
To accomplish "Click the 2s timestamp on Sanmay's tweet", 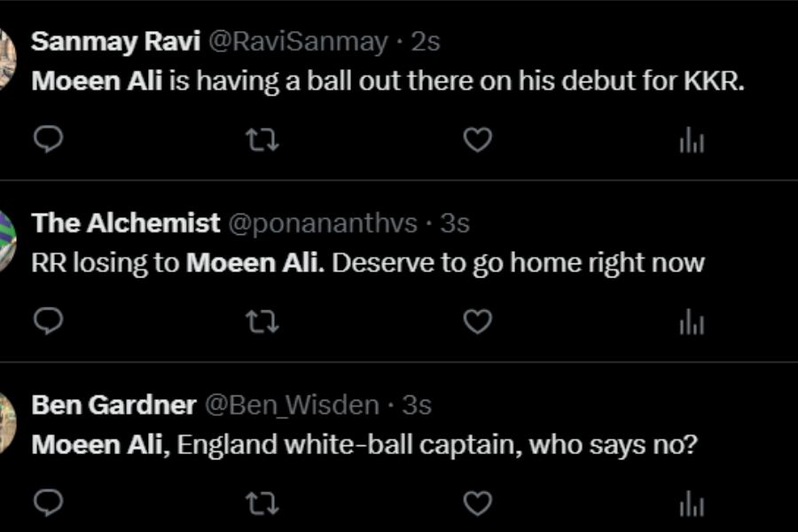I will (426, 42).
